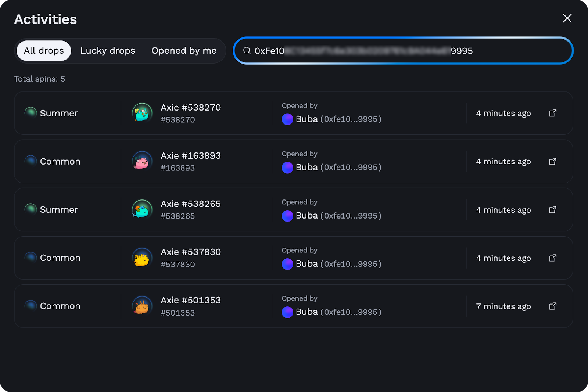Viewport: 588px width, 392px height.
Task: Click the '#538270' subtitle id
Action: [178, 120]
